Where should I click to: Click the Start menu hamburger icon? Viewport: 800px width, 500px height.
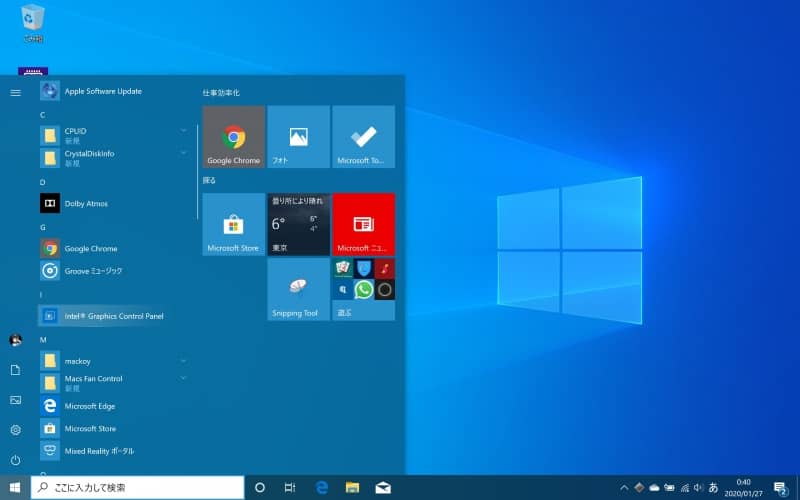point(15,93)
